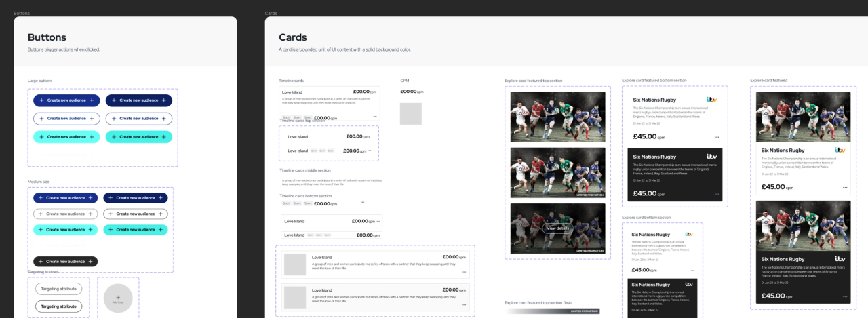Select the rugby image on the white Explore card featured
This screenshot has width=868, height=318.
pos(804,117)
